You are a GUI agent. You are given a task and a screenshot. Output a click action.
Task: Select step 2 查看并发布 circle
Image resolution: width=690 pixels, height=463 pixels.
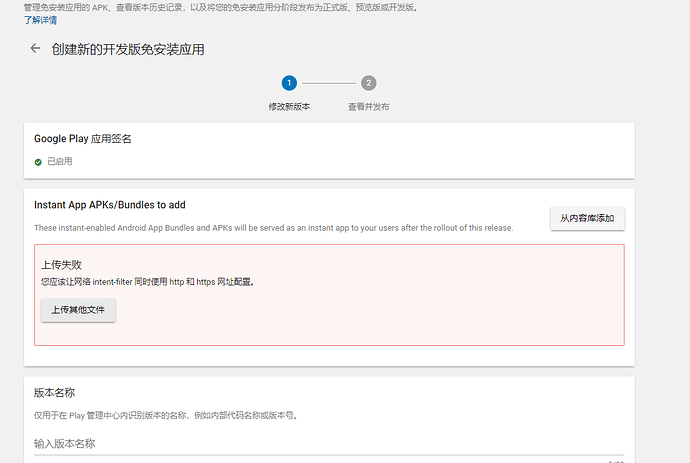click(x=369, y=83)
